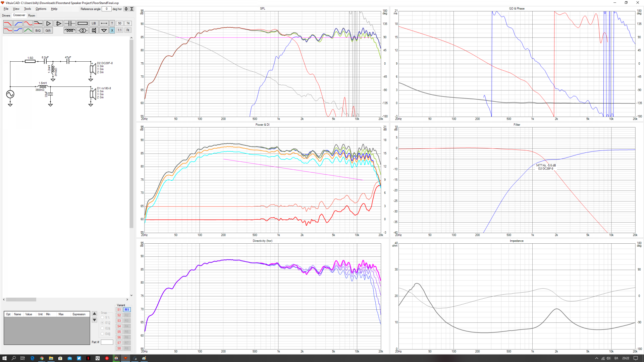Insert a transformer component
This screenshot has width=644, height=362.
pos(83,31)
